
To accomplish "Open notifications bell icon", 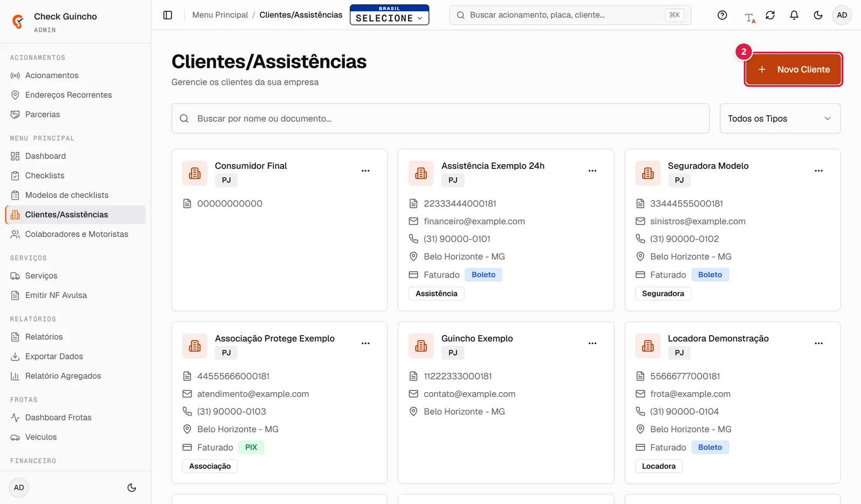I will (x=794, y=15).
